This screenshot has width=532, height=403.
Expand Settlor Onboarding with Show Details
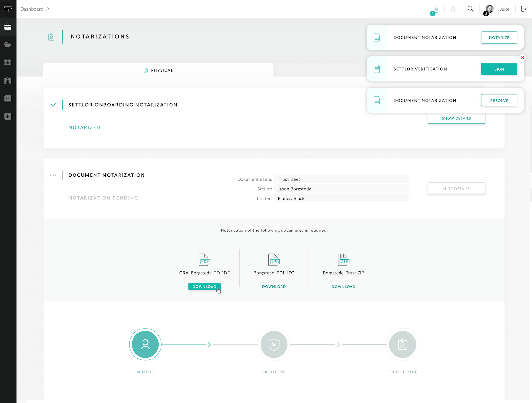click(456, 118)
